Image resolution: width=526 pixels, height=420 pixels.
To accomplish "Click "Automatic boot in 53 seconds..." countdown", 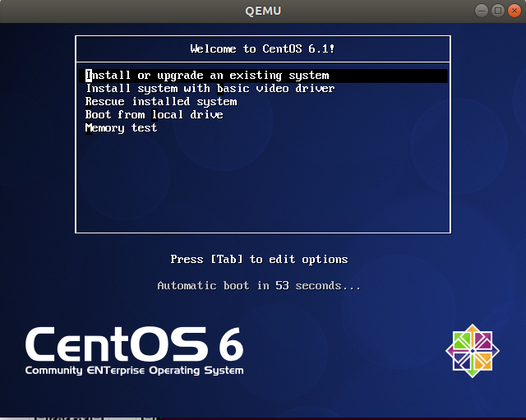I will pos(259,286).
